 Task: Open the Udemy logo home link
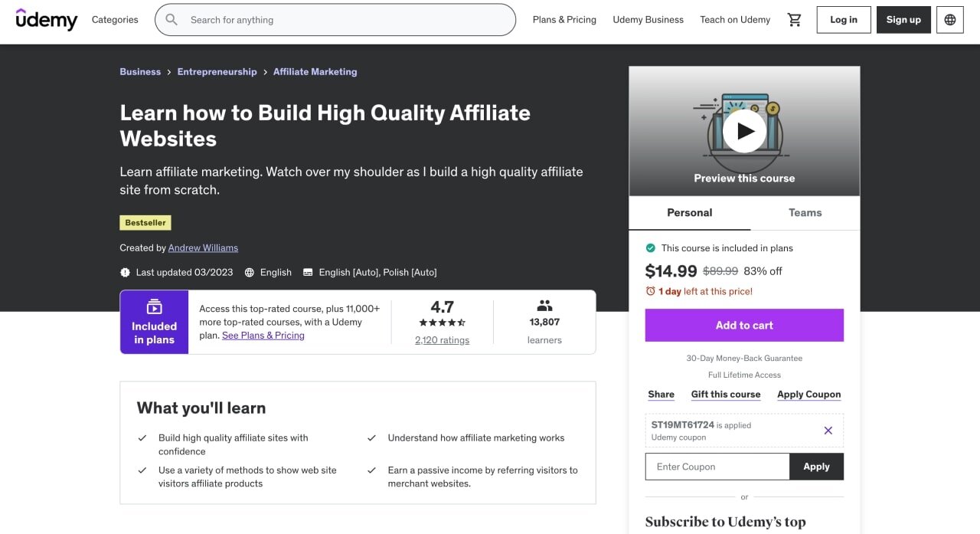47,20
